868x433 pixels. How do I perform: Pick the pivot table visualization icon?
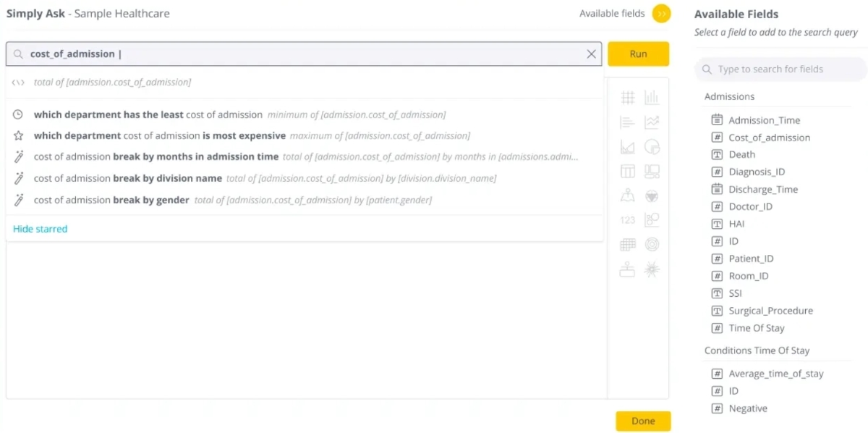tap(627, 170)
